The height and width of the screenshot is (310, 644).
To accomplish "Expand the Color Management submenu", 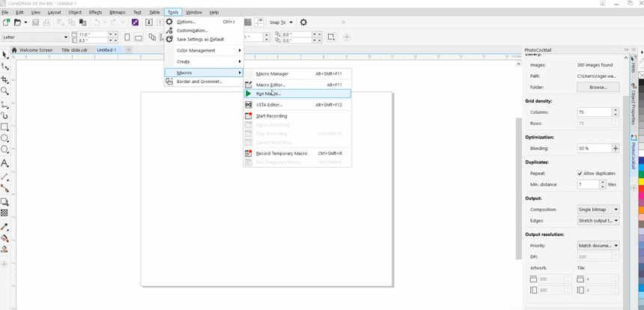I will point(204,50).
